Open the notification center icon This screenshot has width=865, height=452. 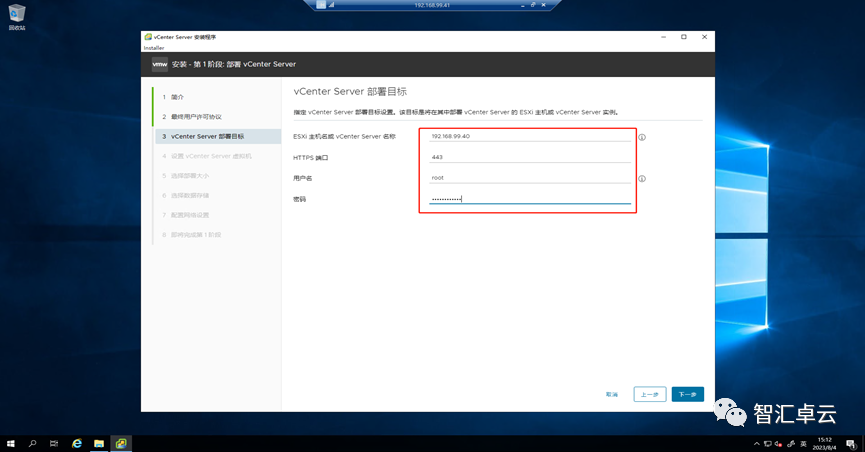click(851, 444)
